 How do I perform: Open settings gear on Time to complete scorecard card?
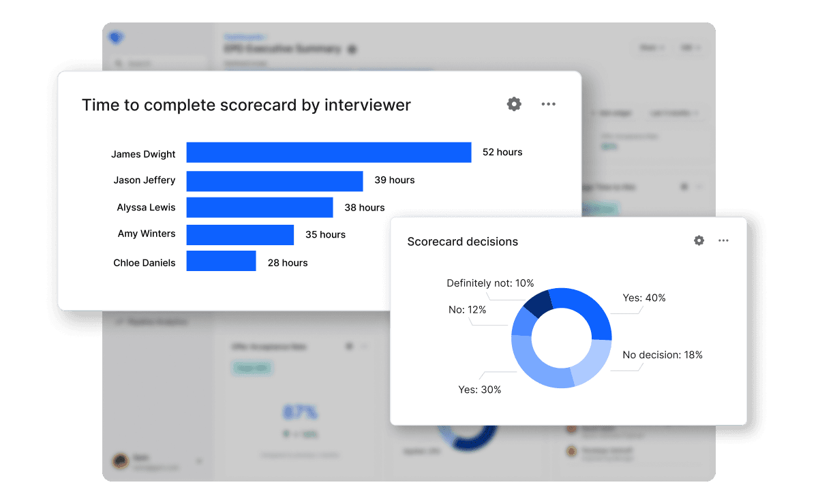pos(514,104)
